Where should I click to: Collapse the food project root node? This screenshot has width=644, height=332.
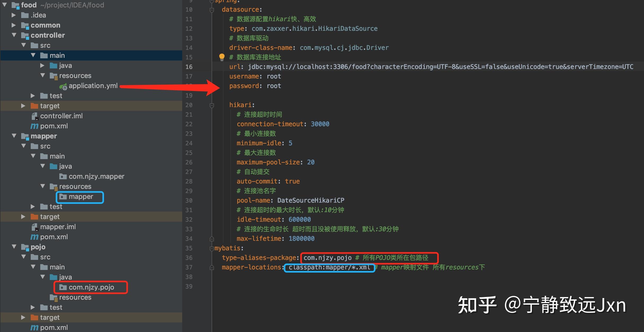5,5
